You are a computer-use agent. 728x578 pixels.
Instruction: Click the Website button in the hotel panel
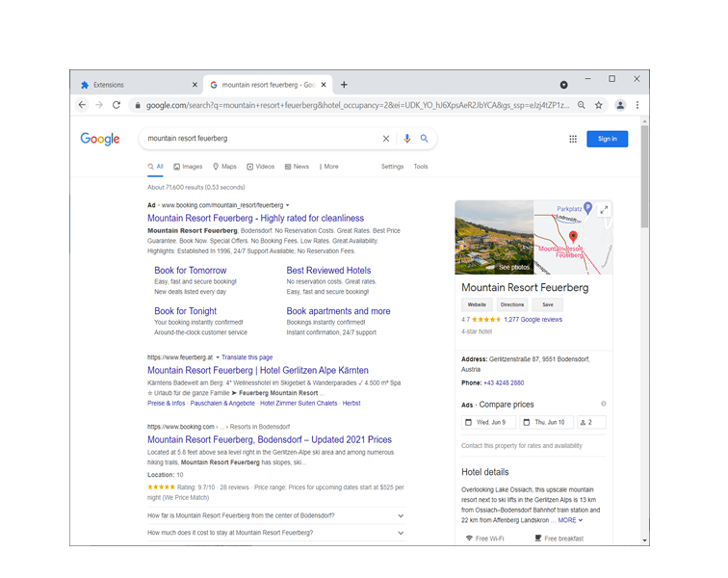point(477,304)
